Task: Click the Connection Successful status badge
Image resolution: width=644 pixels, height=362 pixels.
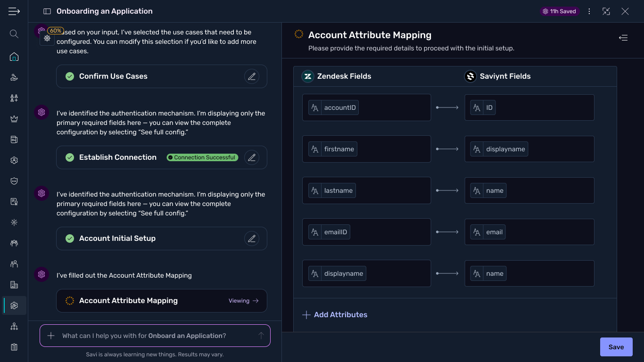Action: coord(202,157)
